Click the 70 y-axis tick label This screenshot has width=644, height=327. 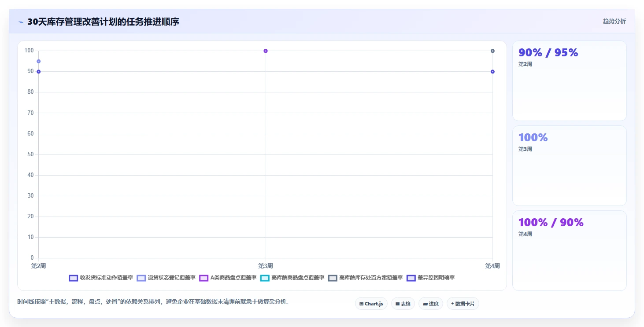click(30, 113)
